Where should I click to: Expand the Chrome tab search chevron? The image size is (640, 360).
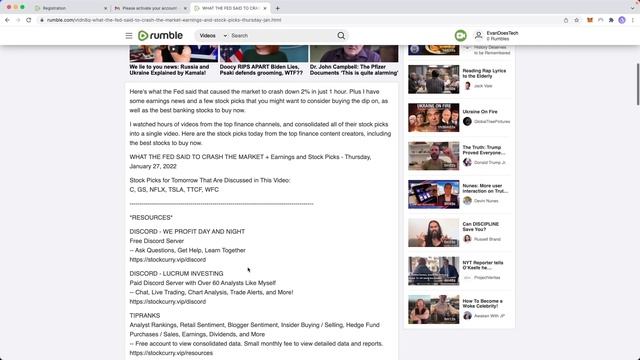coord(632,8)
